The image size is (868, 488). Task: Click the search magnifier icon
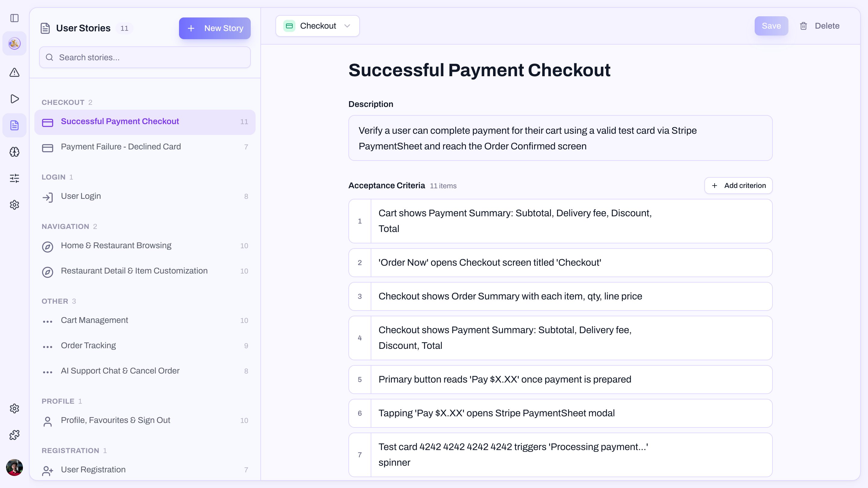tap(49, 57)
